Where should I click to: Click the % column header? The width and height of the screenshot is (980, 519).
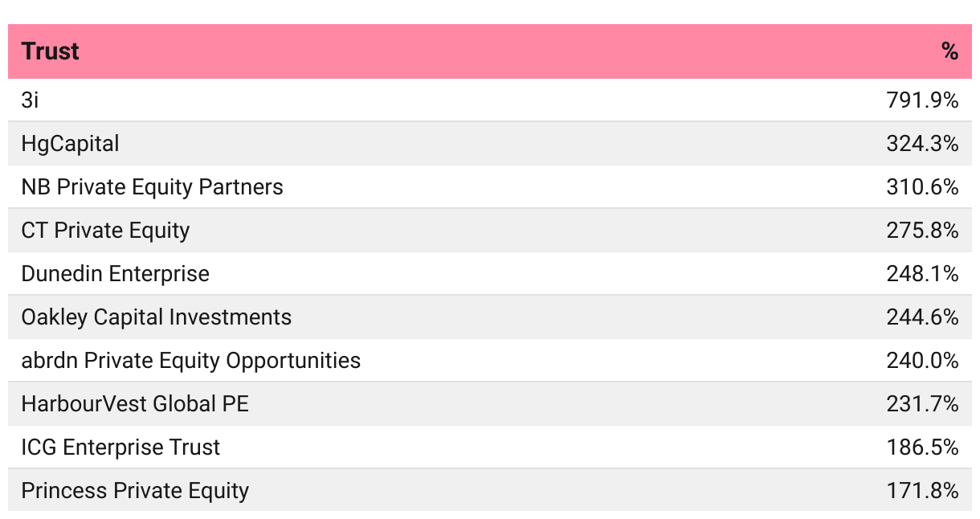(949, 51)
